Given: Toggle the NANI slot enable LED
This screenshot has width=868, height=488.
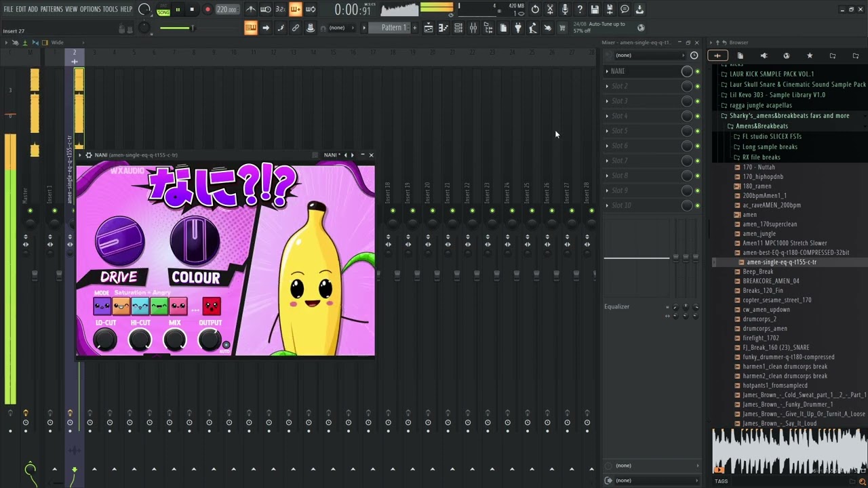Looking at the screenshot, I should 697,71.
